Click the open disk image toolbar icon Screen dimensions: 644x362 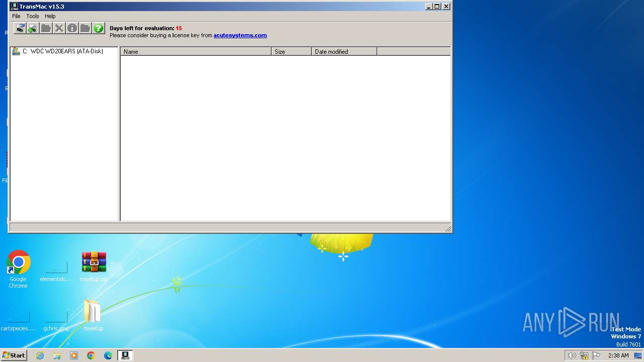click(20, 28)
